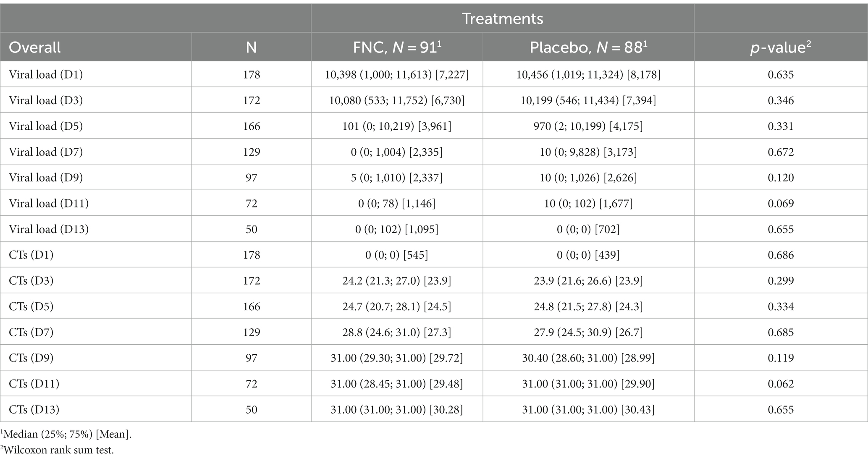The image size is (868, 461).
Task: Click the CTs (D13) row label
Action: tap(34, 409)
